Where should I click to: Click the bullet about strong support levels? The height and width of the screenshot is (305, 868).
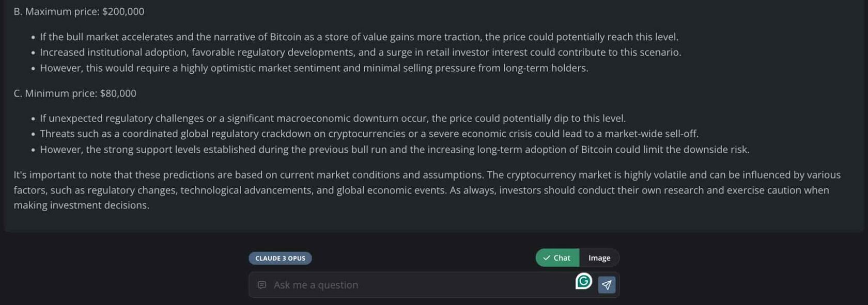394,150
